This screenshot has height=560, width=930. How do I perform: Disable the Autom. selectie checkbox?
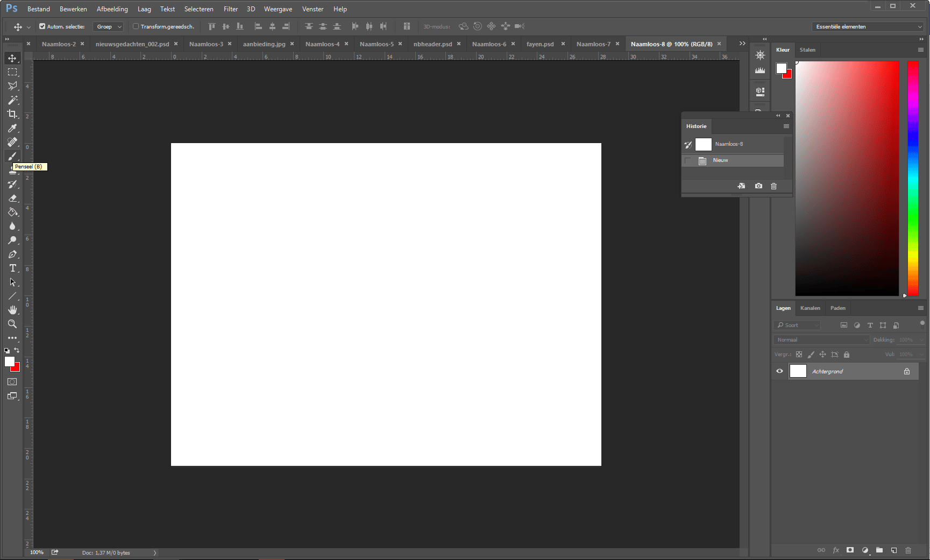coord(41,26)
